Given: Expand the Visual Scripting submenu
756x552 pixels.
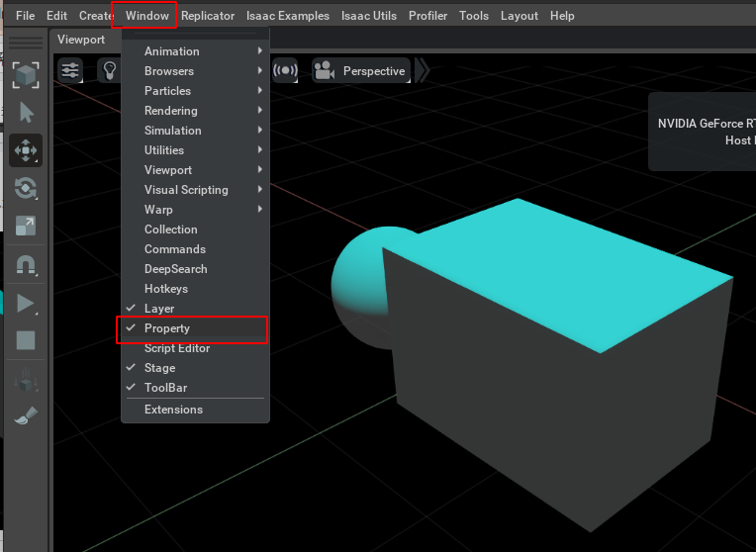Looking at the screenshot, I should tap(195, 190).
